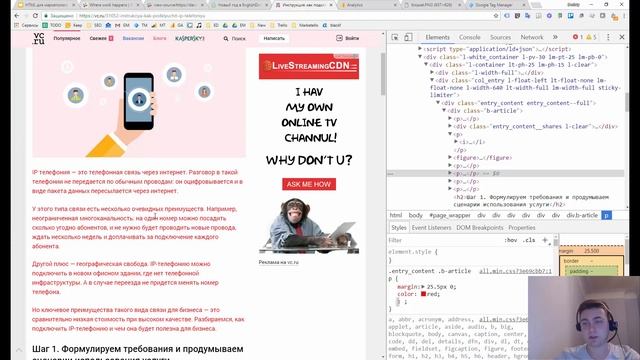Close the DevTools panel
640x360 pixels.
tap(622, 37)
